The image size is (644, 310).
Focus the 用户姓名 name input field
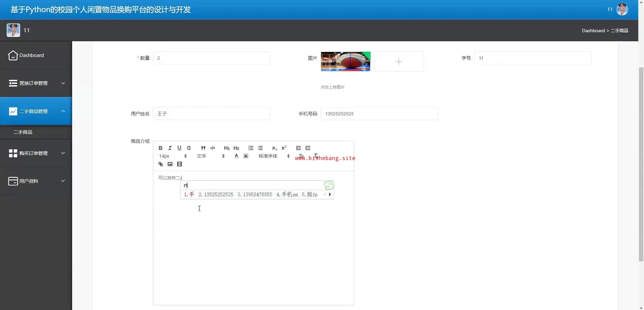[212, 114]
